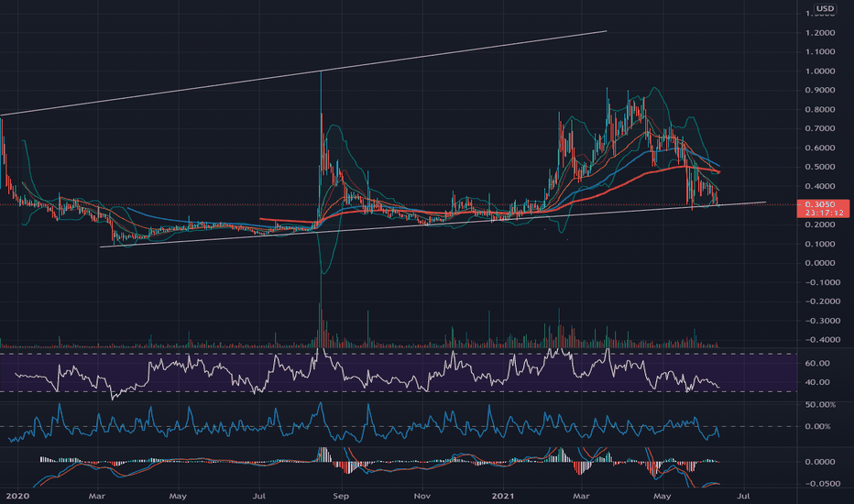Click the Nov time axis label
The height and width of the screenshot is (504, 854).
point(422,496)
